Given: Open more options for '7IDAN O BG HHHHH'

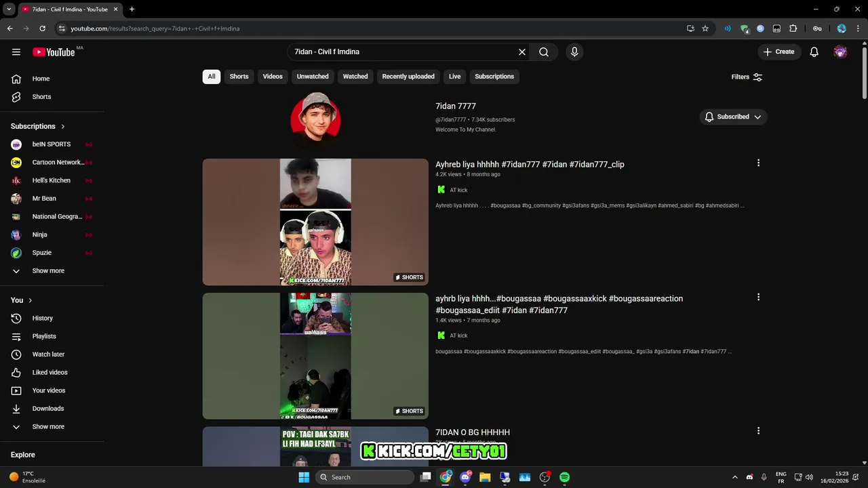Looking at the screenshot, I should 758,431.
